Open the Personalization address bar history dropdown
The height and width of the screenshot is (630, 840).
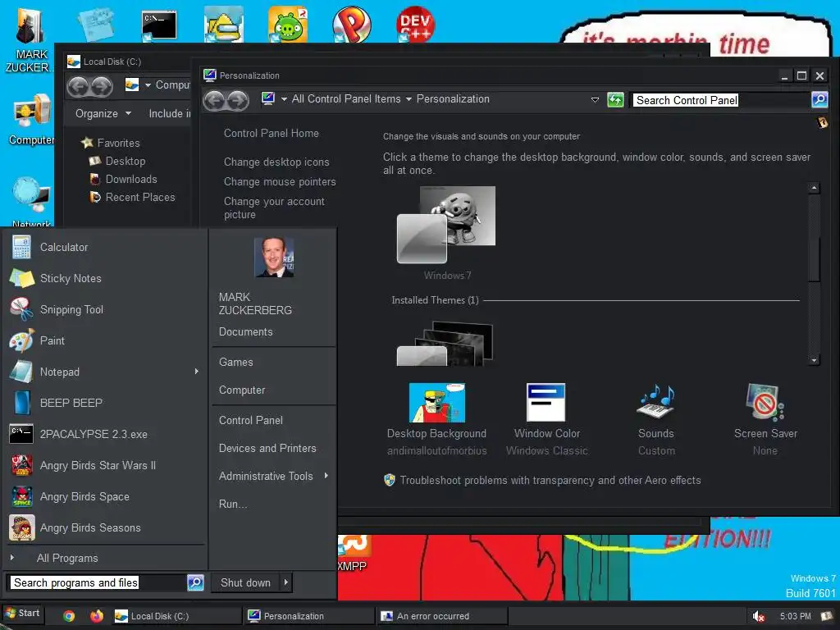coord(595,99)
